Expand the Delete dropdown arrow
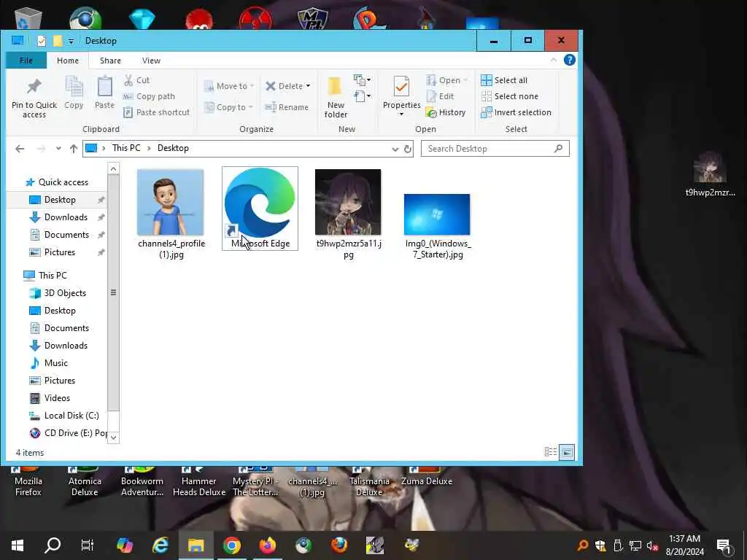 point(309,86)
